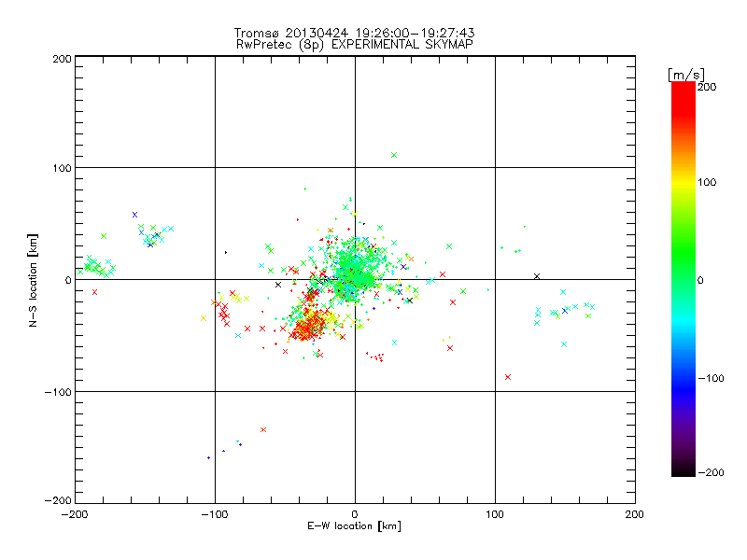Select the [m/s] colorbar unit label
The image size is (747, 560).
[686, 75]
